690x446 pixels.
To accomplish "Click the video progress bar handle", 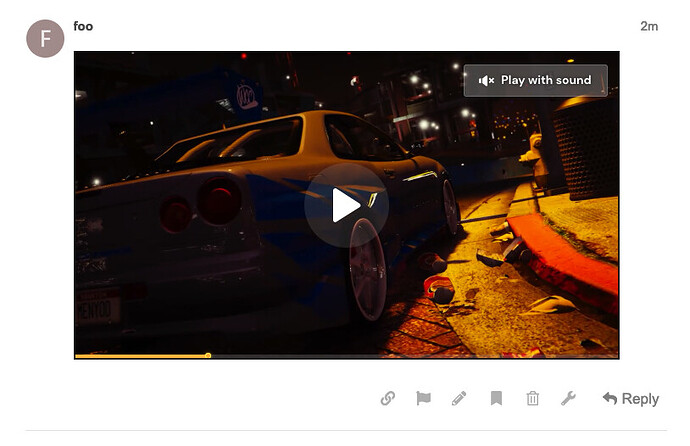I will pyautogui.click(x=208, y=355).
